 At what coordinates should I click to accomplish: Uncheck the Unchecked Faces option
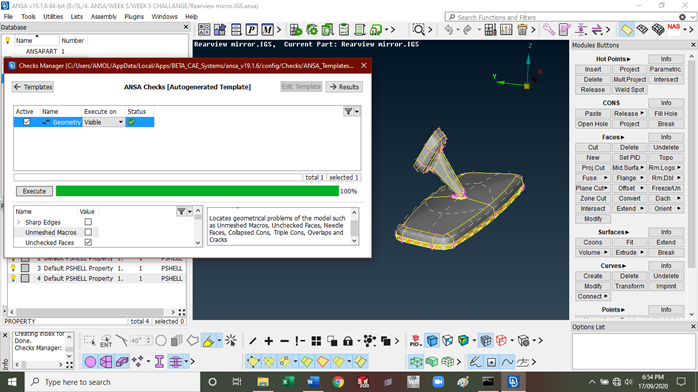coord(88,242)
